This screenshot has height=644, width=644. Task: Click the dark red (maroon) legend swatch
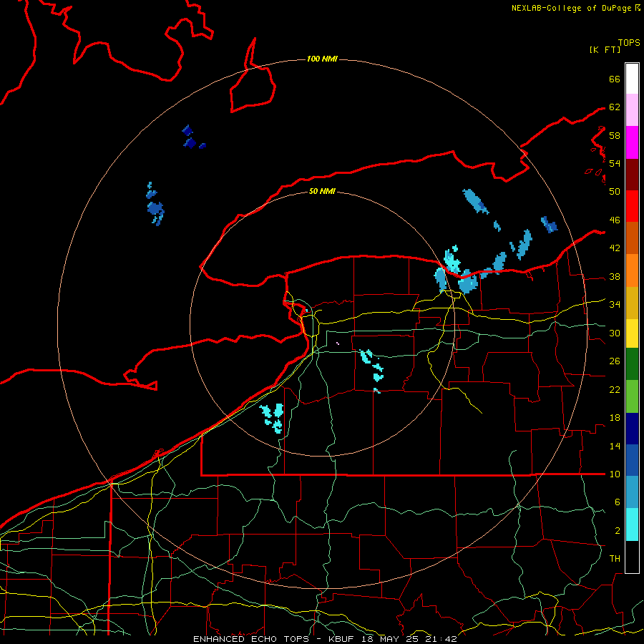pyautogui.click(x=632, y=175)
